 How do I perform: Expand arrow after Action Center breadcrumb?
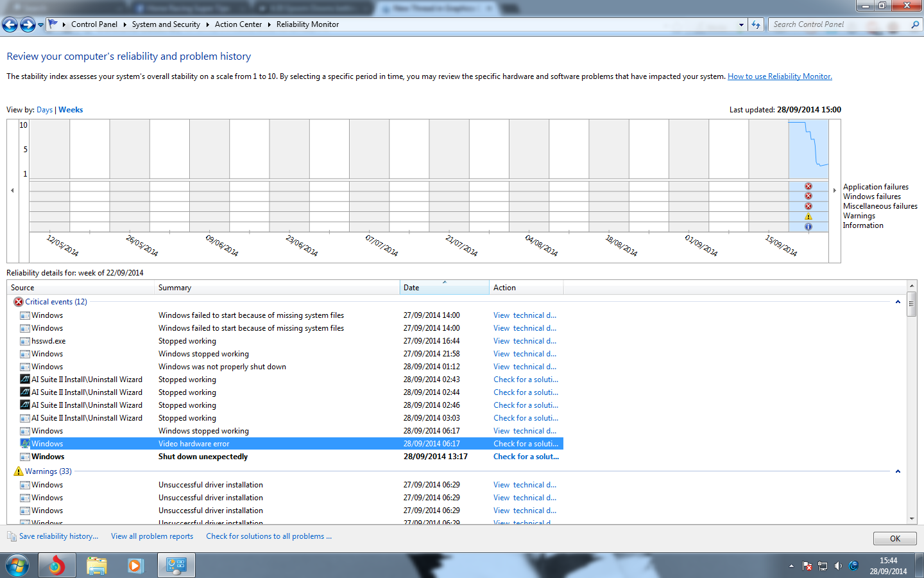(269, 24)
